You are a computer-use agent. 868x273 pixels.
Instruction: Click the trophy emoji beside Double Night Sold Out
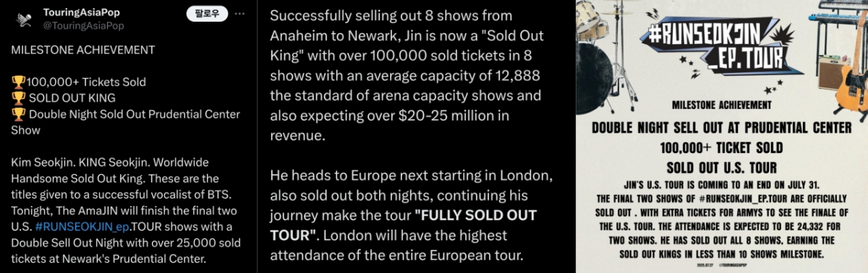pos(18,114)
